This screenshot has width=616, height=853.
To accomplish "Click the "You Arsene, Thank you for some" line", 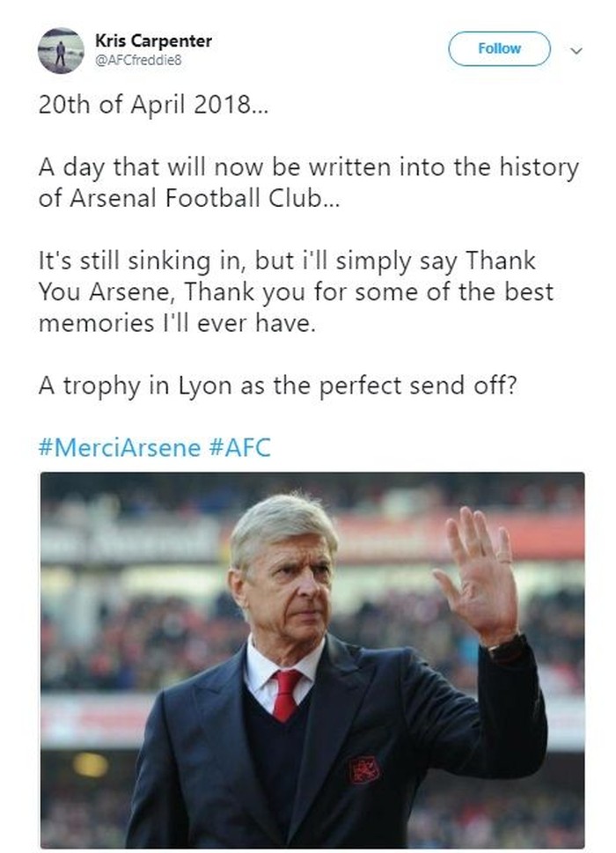I will (x=296, y=291).
